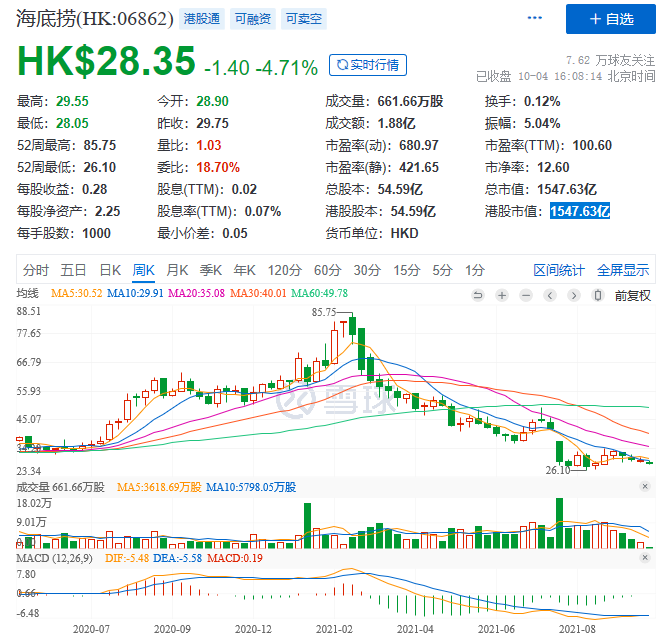Screen dimensions: 663x642
Task: Zoom out chart with minus icon
Action: pyautogui.click(x=526, y=295)
